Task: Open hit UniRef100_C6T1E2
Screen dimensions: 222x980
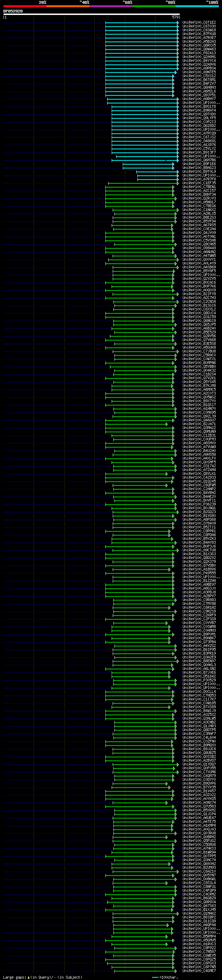Action: 199,23
